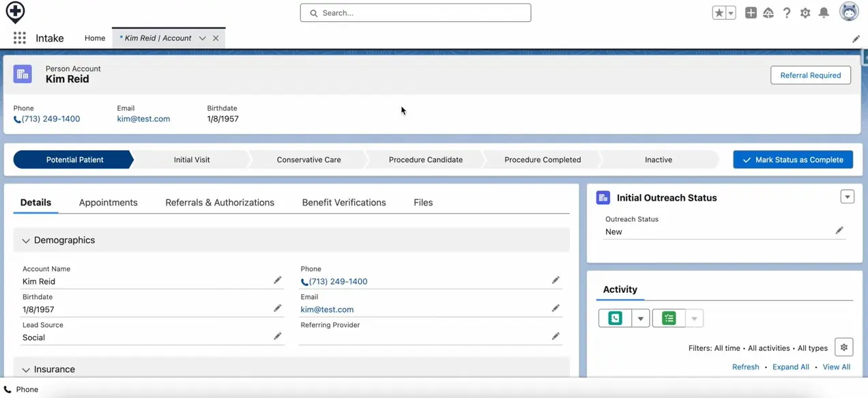Open the activity filter settings gear

843,347
